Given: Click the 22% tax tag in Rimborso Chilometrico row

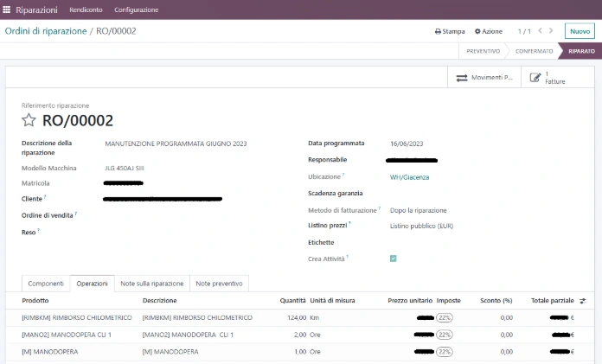Looking at the screenshot, I should click(445, 317).
